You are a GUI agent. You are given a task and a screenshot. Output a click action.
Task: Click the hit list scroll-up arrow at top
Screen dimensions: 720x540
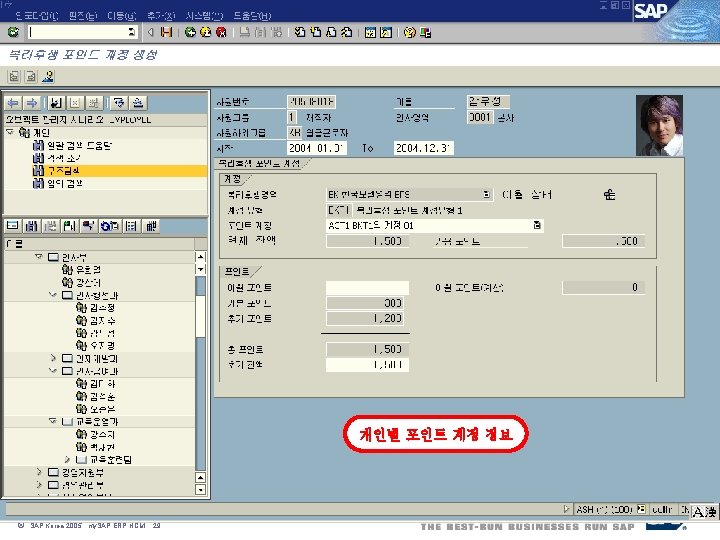(x=201, y=257)
